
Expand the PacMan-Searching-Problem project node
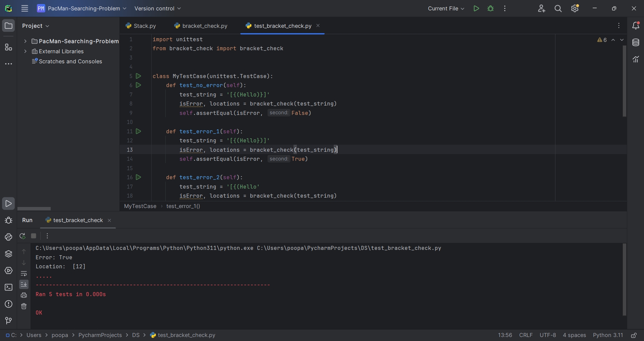point(25,41)
